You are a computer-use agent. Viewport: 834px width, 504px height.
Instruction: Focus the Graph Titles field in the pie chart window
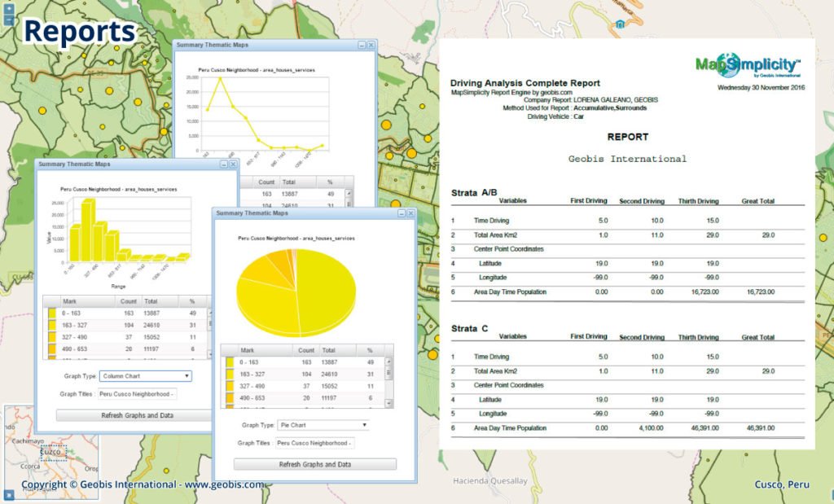pos(314,444)
